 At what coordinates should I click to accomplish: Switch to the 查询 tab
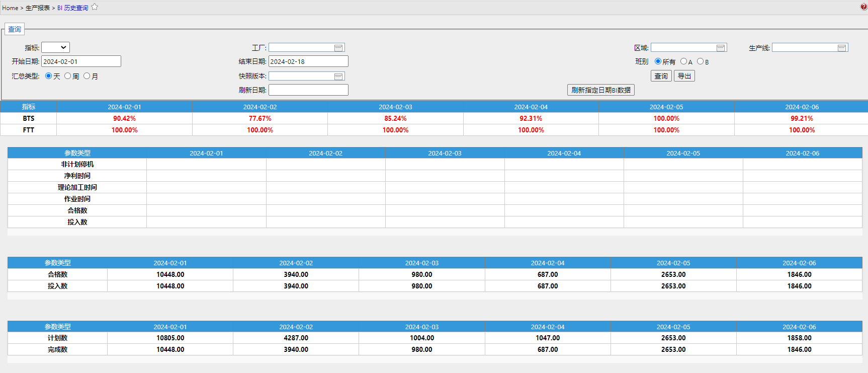point(15,29)
